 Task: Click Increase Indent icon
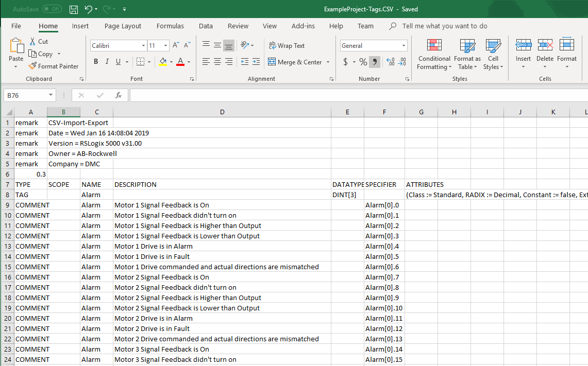(x=256, y=61)
